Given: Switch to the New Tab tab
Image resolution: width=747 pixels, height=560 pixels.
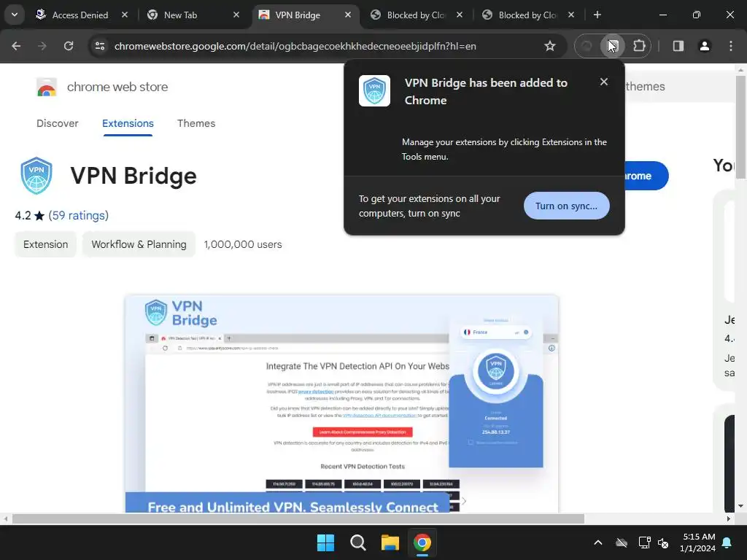Looking at the screenshot, I should click(x=180, y=15).
